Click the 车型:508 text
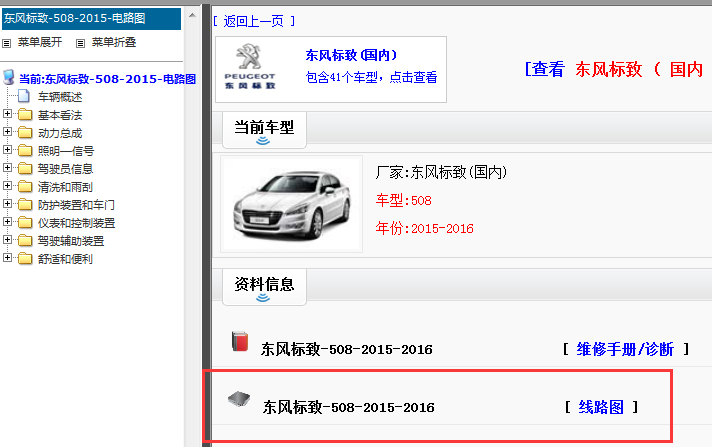Screen dimensions: 712x447 click(x=403, y=200)
